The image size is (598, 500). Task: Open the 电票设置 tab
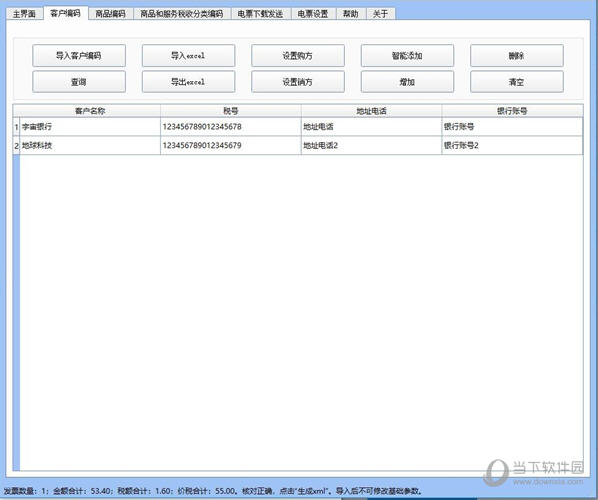(313, 14)
